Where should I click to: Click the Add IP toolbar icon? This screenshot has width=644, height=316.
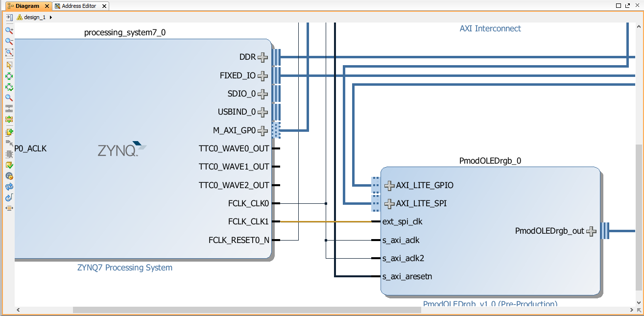coord(9,132)
